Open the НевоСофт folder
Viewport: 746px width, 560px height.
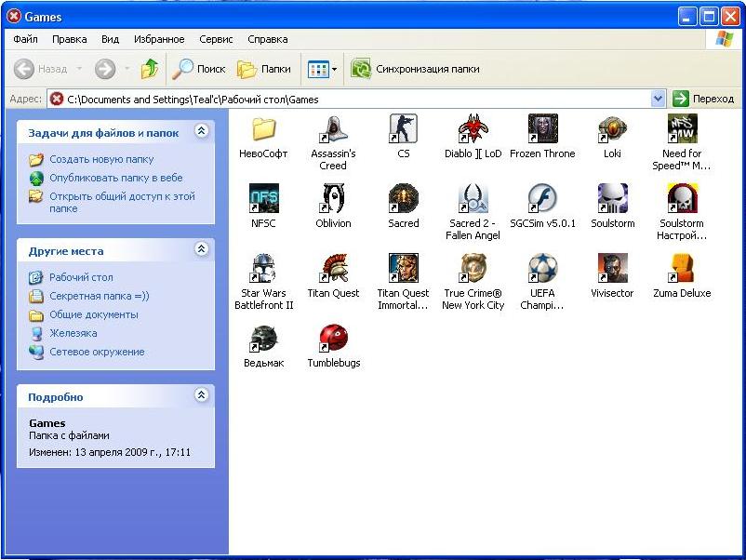pyautogui.click(x=263, y=129)
